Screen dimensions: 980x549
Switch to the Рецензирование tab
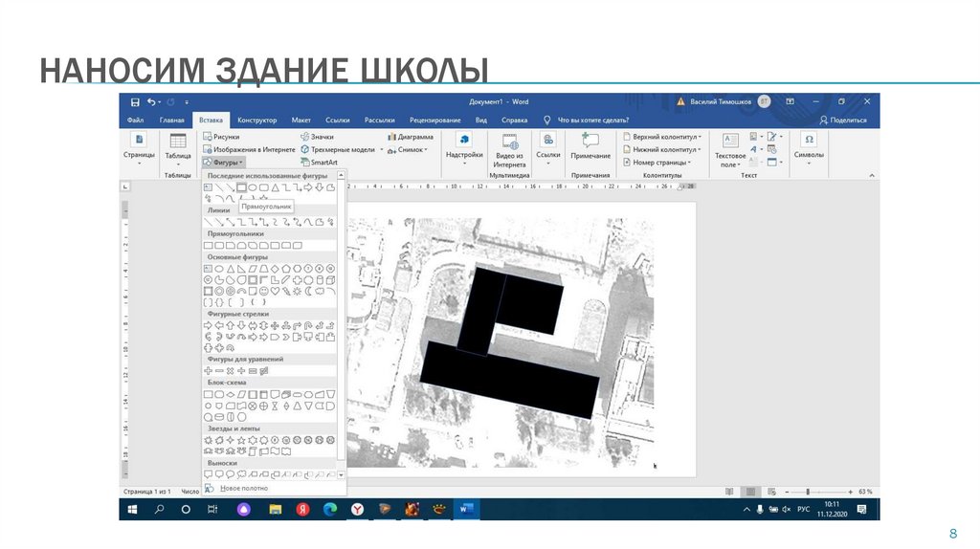click(435, 120)
